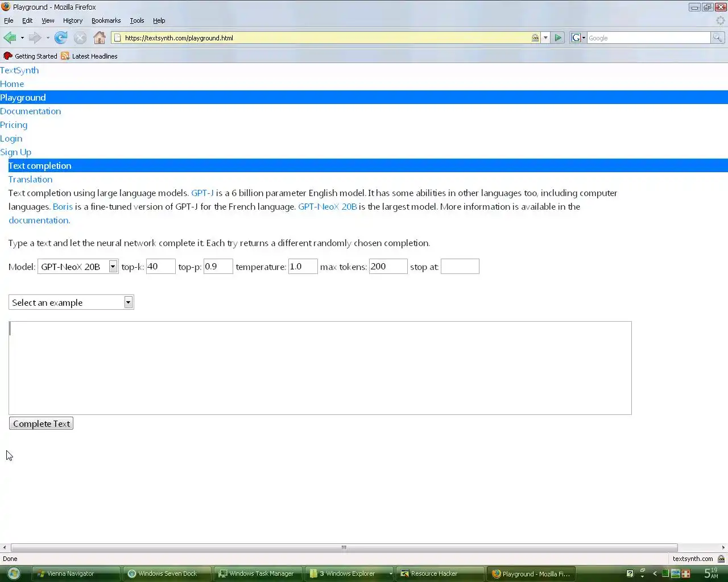This screenshot has height=582, width=728.
Task: Open the Windows Explorer taskbar group
Action: pos(349,573)
